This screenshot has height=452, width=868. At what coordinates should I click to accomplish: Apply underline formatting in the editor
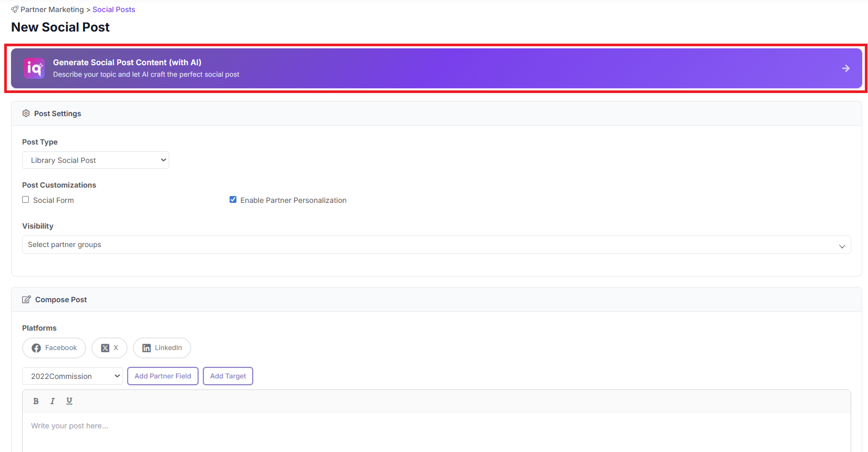click(x=69, y=401)
